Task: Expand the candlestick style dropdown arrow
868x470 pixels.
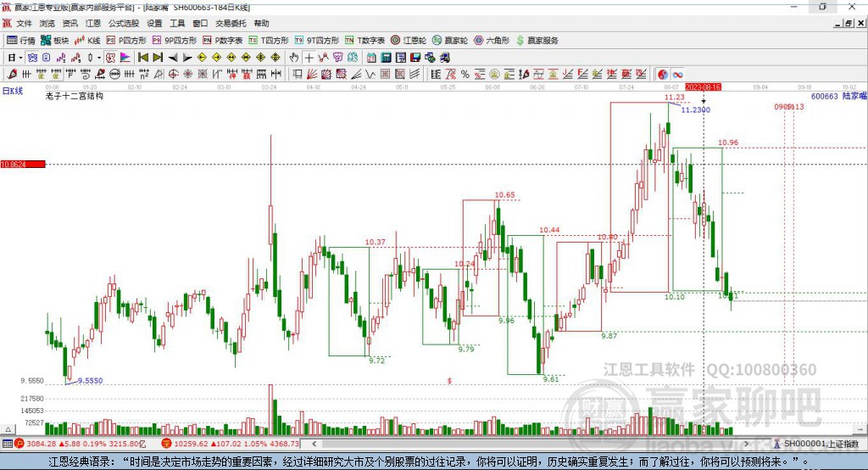Action: [99, 58]
